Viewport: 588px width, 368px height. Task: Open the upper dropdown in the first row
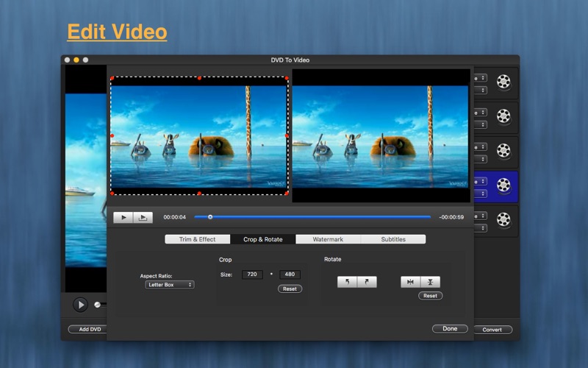479,77
